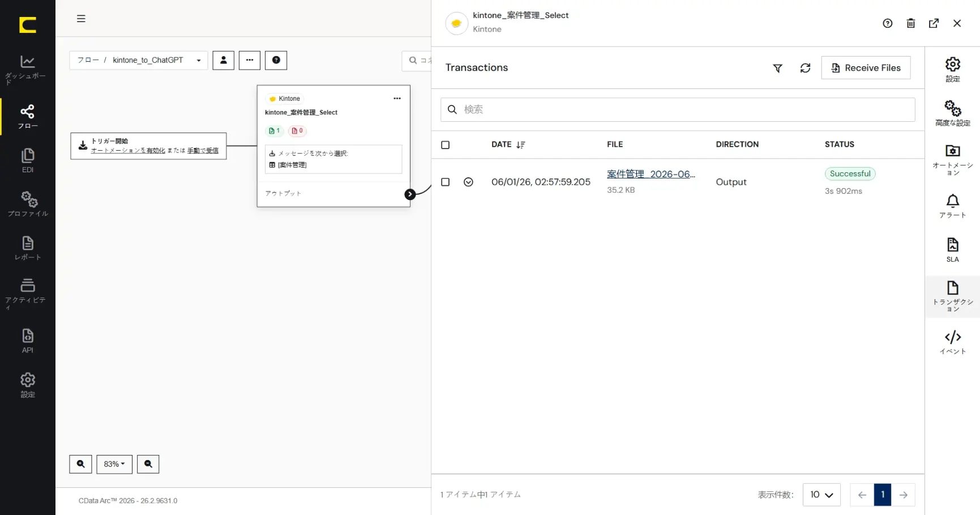Open connector help in panel header
Viewport: 980px width, 515px height.
(887, 23)
